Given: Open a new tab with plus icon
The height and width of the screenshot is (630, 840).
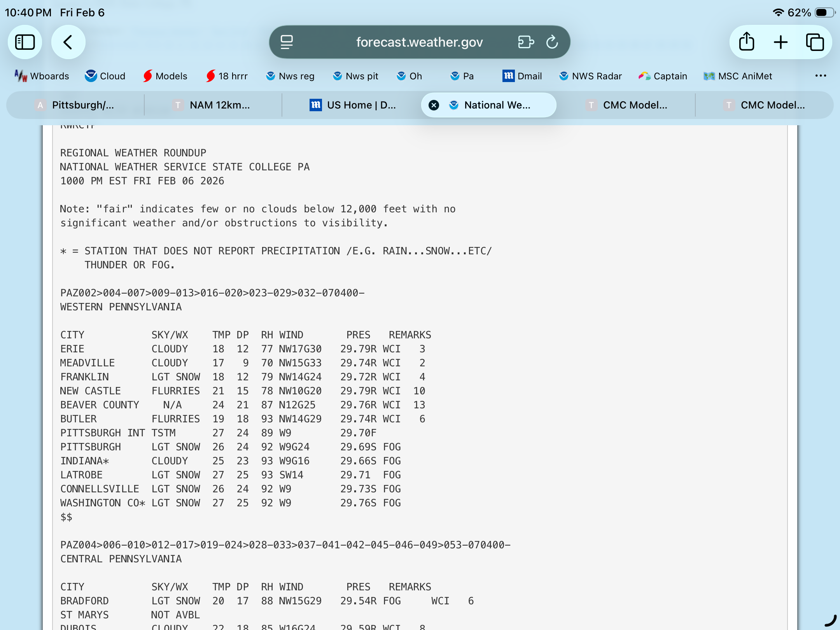Looking at the screenshot, I should coord(780,42).
